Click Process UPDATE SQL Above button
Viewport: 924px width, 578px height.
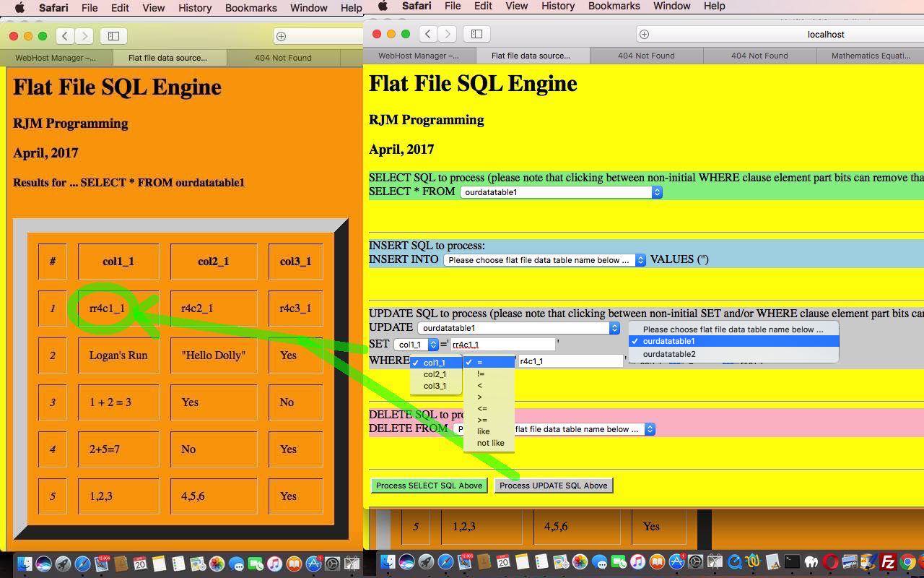[x=553, y=486]
